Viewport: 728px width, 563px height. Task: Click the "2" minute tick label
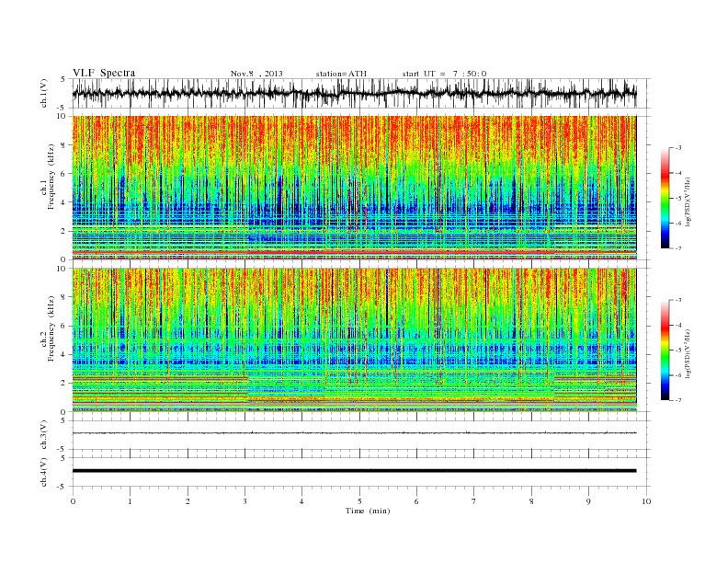[x=188, y=501]
